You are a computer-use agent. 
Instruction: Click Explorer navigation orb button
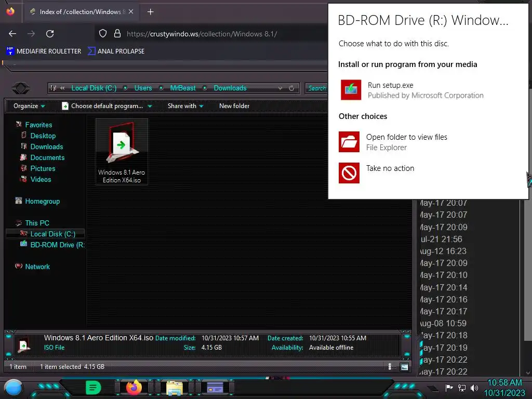pyautogui.click(x=21, y=88)
